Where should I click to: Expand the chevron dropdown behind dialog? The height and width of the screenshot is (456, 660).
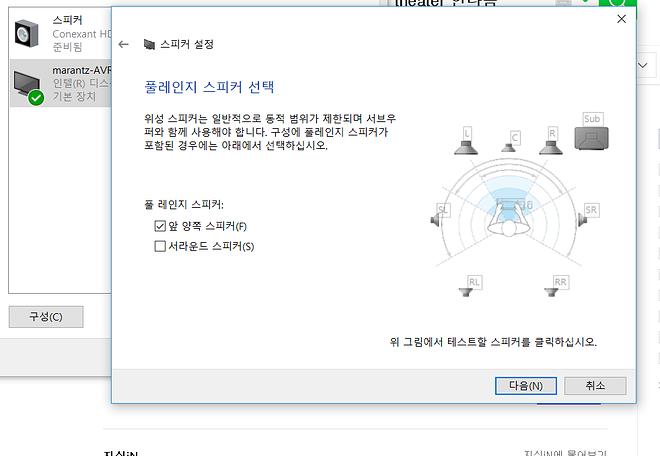click(x=643, y=65)
